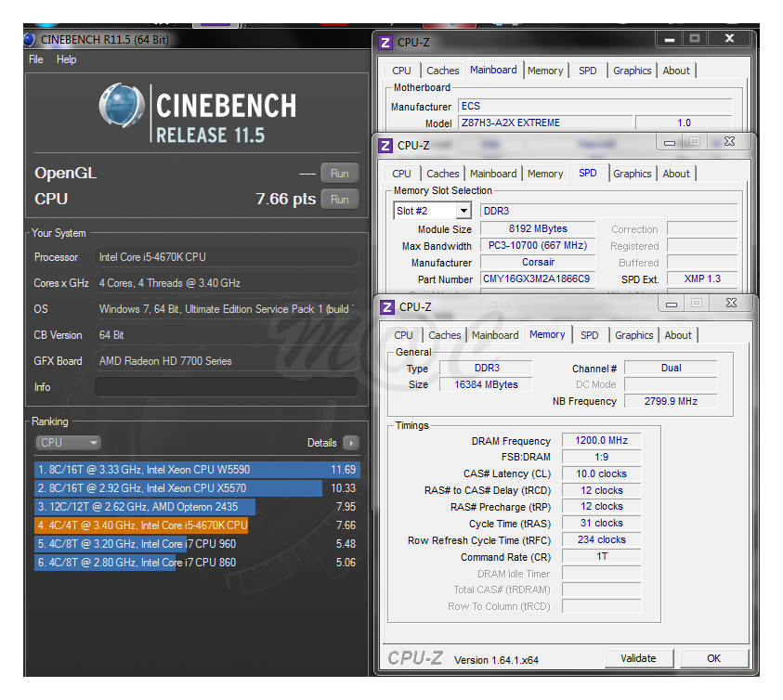Open the Slot #2 memory slot dropdown
Screen dimensions: 783x700
pyautogui.click(x=463, y=211)
